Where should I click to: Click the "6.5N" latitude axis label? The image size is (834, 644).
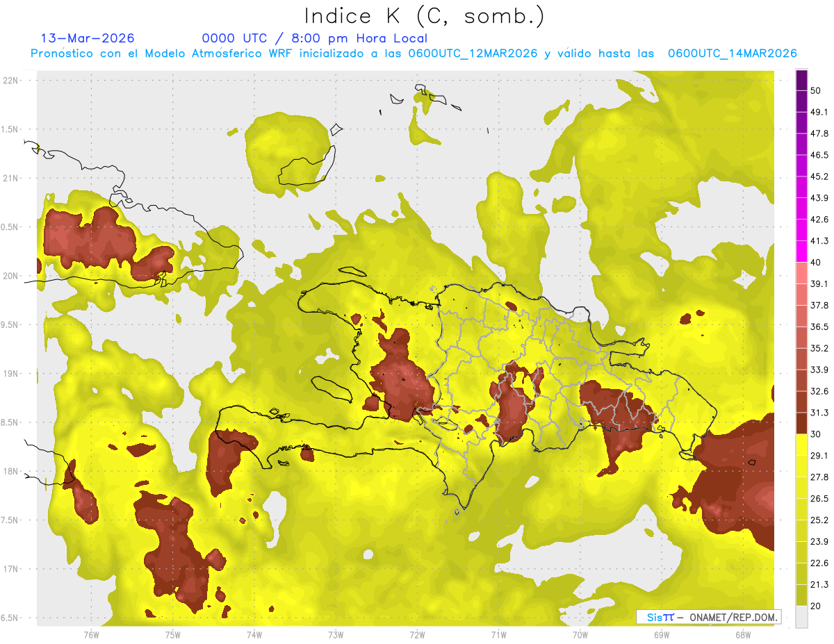(10, 618)
